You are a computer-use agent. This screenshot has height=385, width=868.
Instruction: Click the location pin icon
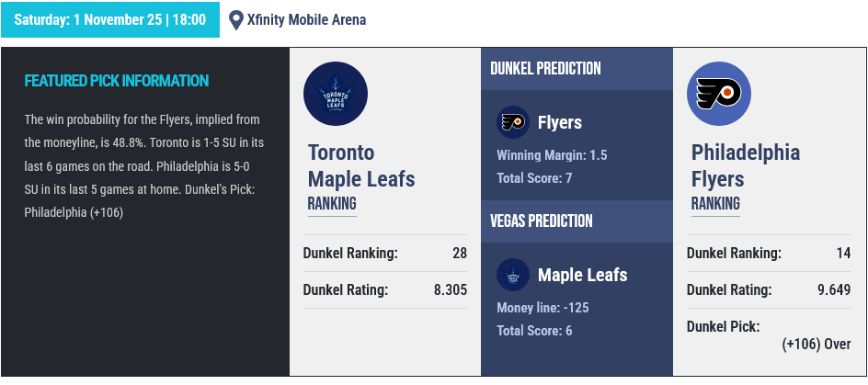(x=236, y=19)
